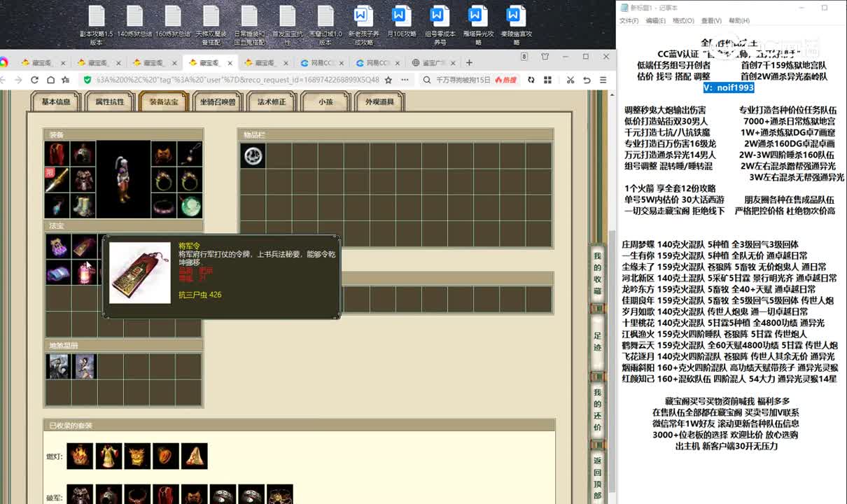The width and height of the screenshot is (847, 504).
Task: Open 格式(O) menu in Notepad
Action: tap(683, 21)
